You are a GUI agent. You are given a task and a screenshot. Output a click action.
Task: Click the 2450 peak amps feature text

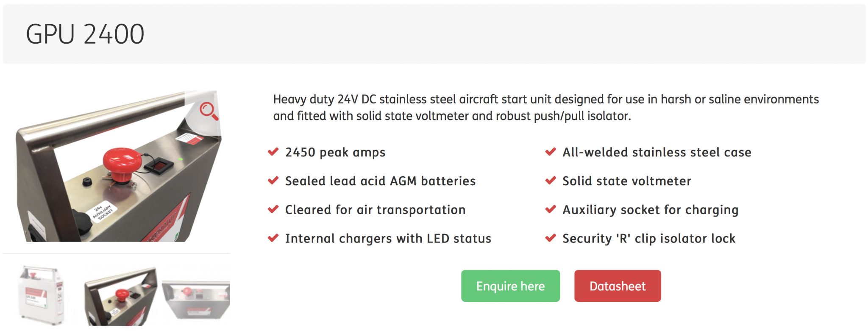(x=335, y=152)
